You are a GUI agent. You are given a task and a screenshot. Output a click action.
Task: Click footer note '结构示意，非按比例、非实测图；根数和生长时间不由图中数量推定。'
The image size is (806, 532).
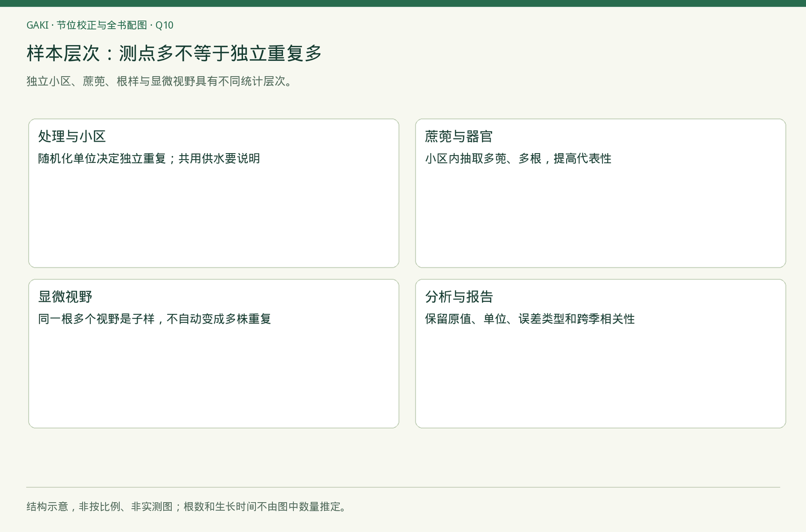pos(187,506)
